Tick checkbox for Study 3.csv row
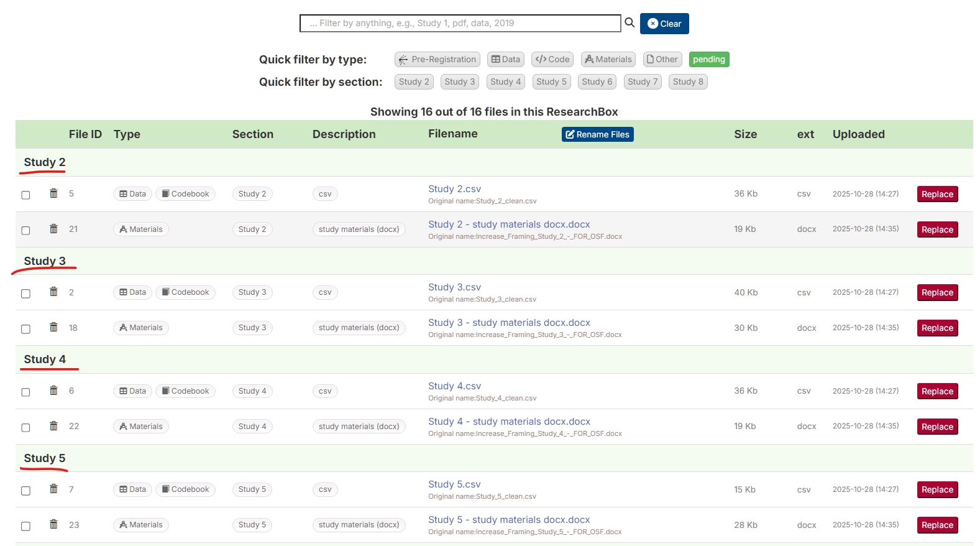Image resolution: width=980 pixels, height=546 pixels. click(25, 294)
